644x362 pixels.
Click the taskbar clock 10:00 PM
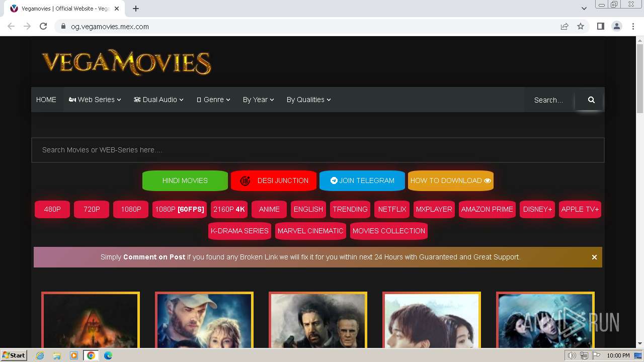pos(618,355)
